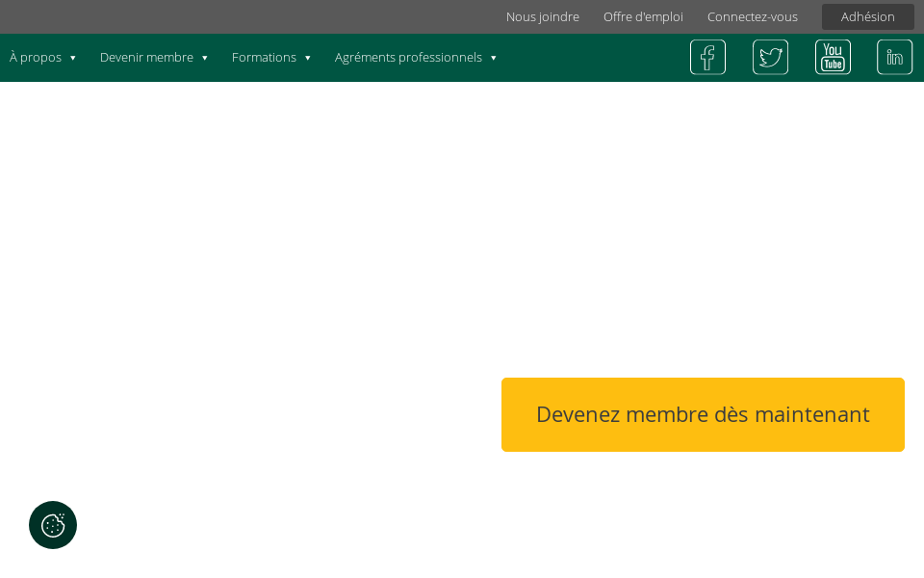The image size is (924, 578).
Task: Expand the Devenir membre dropdown arrow
Action: (x=204, y=58)
